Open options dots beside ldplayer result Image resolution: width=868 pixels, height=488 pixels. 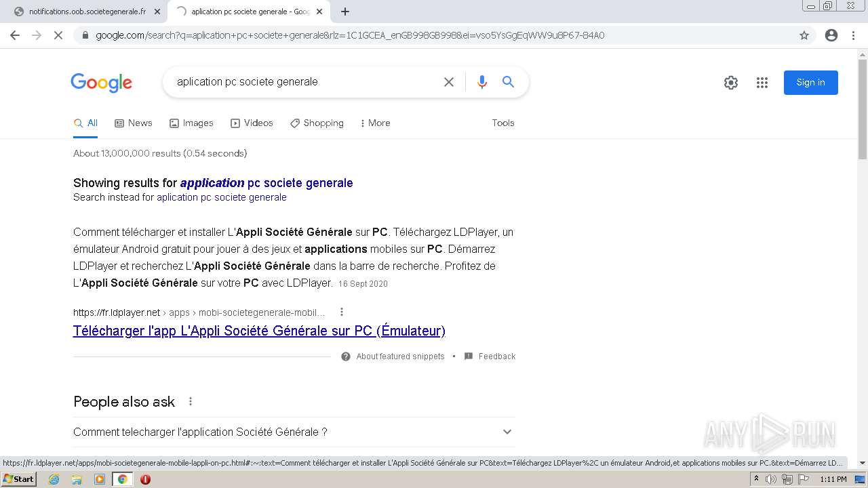[x=342, y=312]
